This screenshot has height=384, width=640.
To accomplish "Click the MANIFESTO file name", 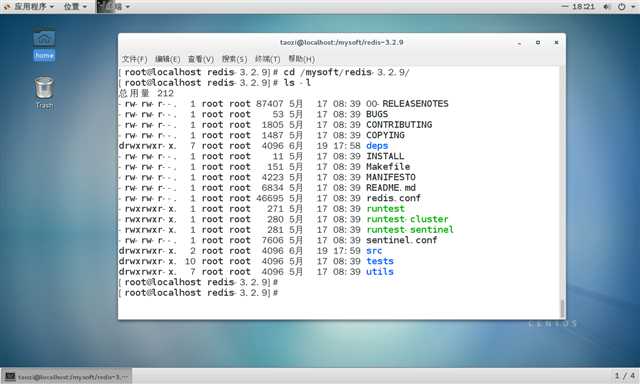I will [x=391, y=177].
